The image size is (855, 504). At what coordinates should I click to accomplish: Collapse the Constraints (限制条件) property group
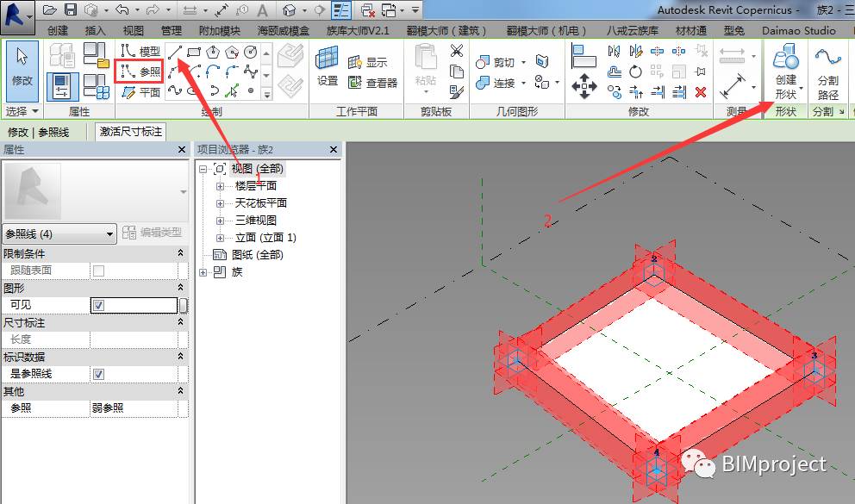click(x=180, y=253)
